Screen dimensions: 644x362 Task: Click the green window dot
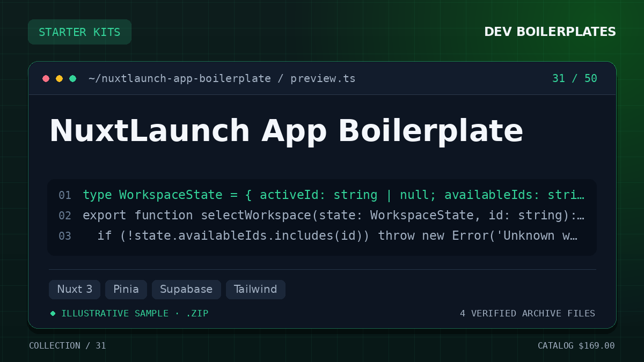73,79
